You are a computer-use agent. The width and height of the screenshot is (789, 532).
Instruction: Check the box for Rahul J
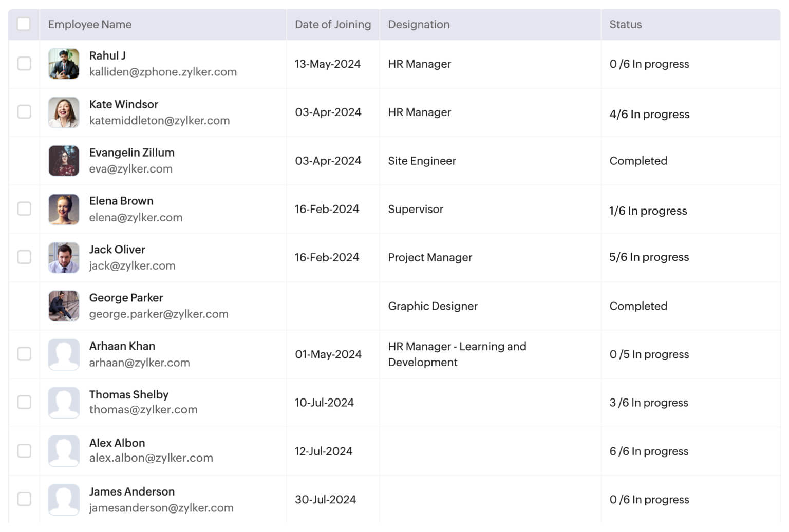tap(24, 64)
